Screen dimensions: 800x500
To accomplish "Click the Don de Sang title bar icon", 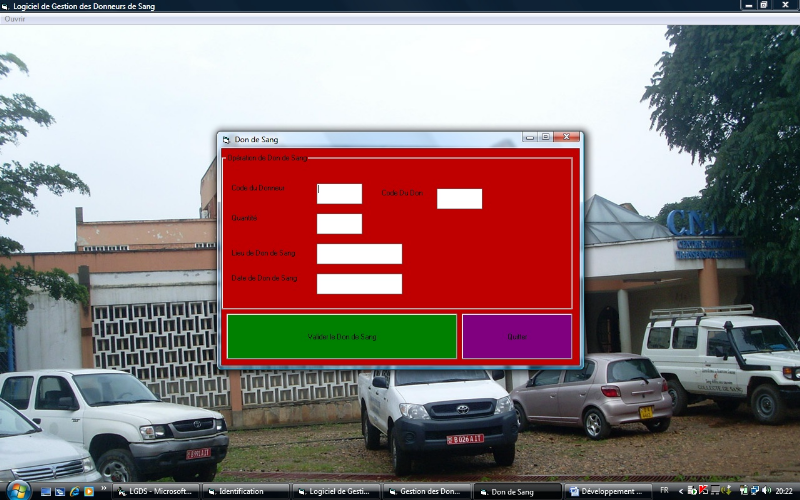I will pyautogui.click(x=226, y=139).
